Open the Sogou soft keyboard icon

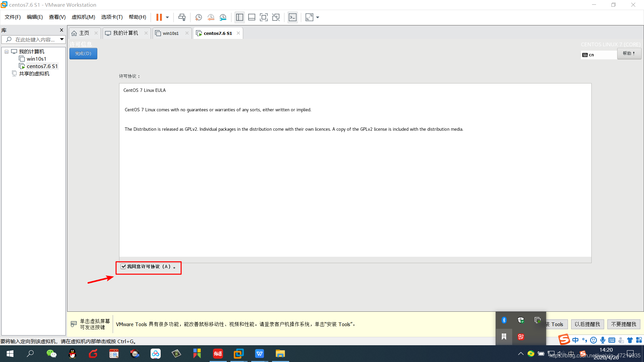click(x=612, y=340)
